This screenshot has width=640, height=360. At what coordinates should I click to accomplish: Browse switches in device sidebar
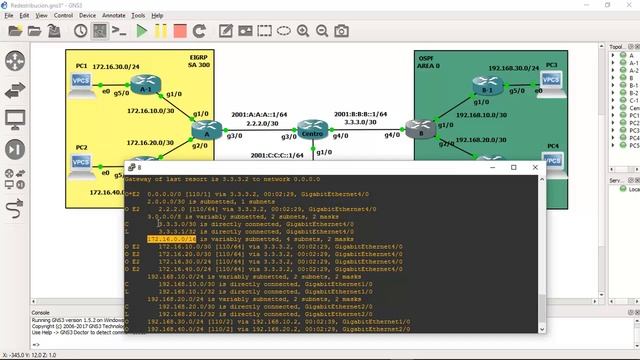[x=15, y=90]
